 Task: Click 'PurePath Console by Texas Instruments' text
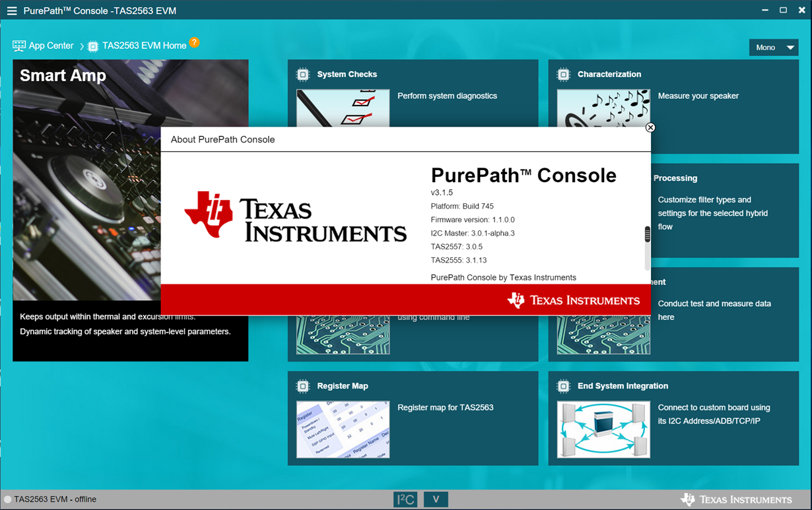click(x=504, y=278)
